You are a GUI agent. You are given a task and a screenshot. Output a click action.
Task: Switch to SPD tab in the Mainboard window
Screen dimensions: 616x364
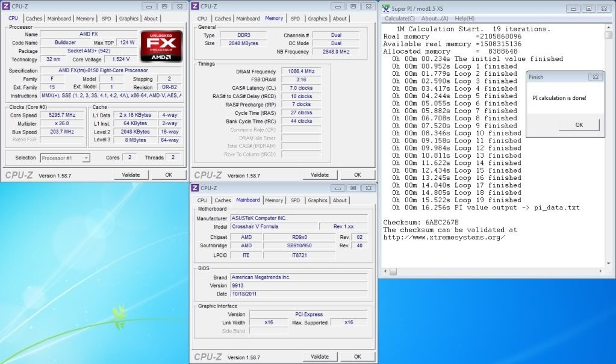point(295,200)
